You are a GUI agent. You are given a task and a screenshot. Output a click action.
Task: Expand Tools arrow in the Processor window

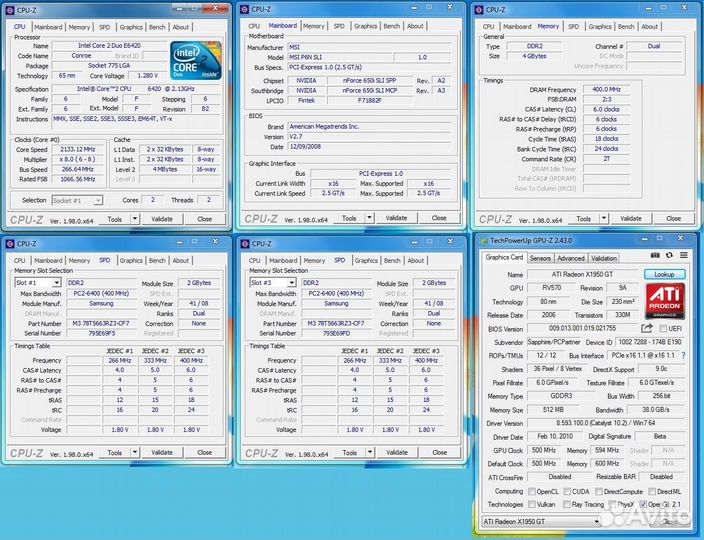[135, 219]
